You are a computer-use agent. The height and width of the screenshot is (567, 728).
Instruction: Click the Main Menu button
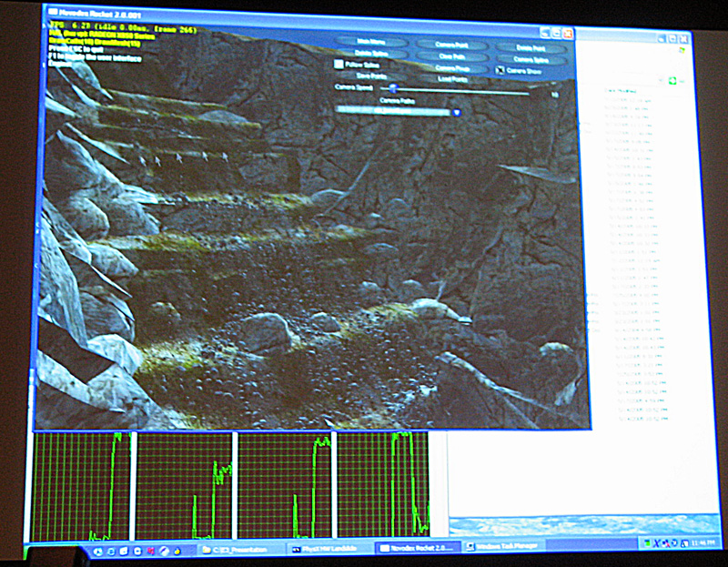click(x=369, y=41)
